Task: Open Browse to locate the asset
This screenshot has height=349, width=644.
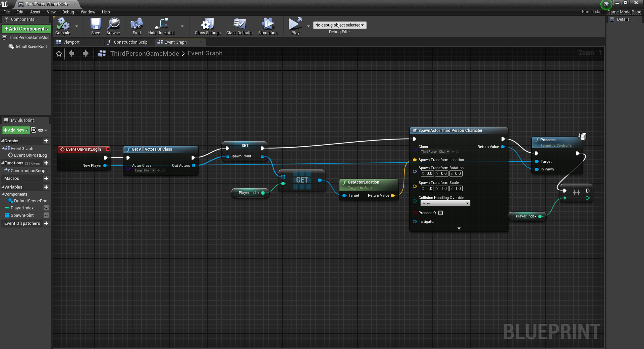Action: [113, 26]
